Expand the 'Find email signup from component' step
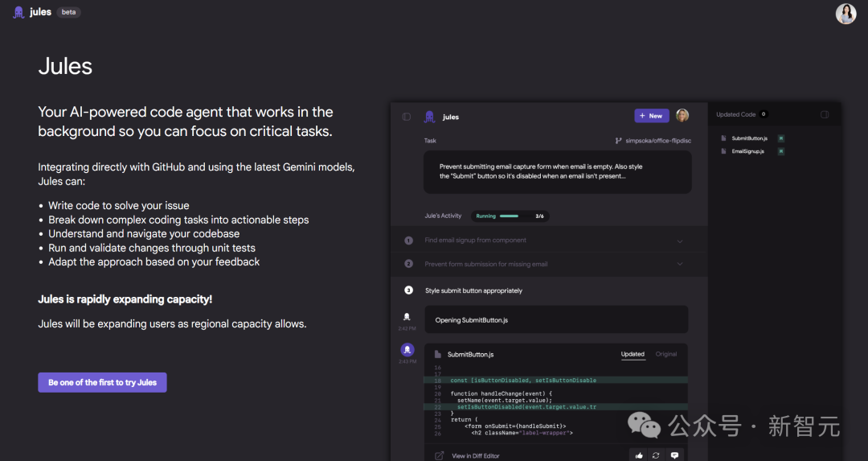 [x=679, y=241]
